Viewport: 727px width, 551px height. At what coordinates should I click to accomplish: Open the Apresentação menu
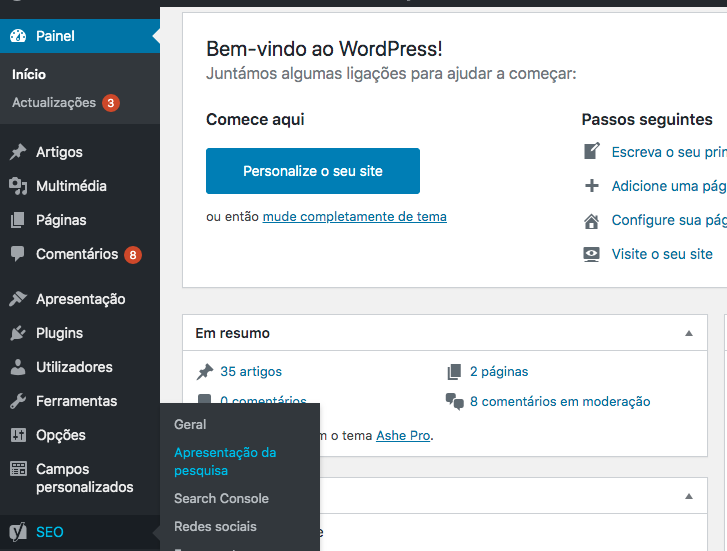click(x=80, y=299)
